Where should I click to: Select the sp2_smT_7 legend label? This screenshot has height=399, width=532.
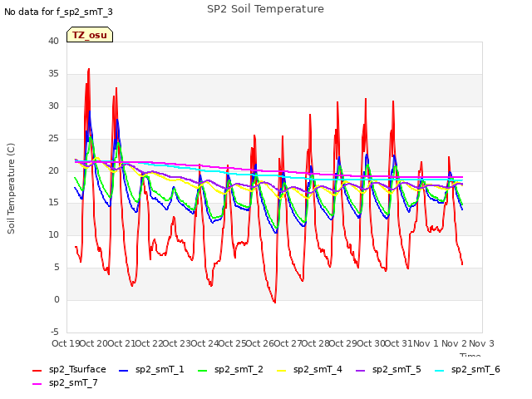coord(73,382)
